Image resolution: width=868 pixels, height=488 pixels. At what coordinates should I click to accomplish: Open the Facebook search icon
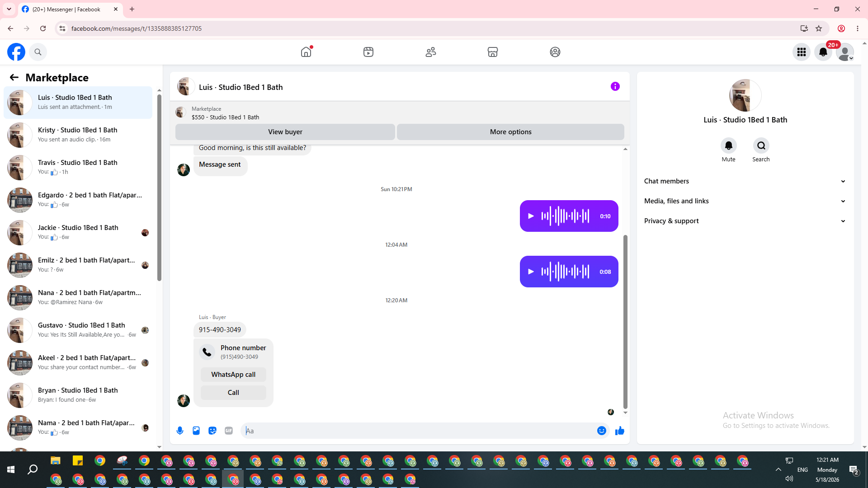[38, 52]
